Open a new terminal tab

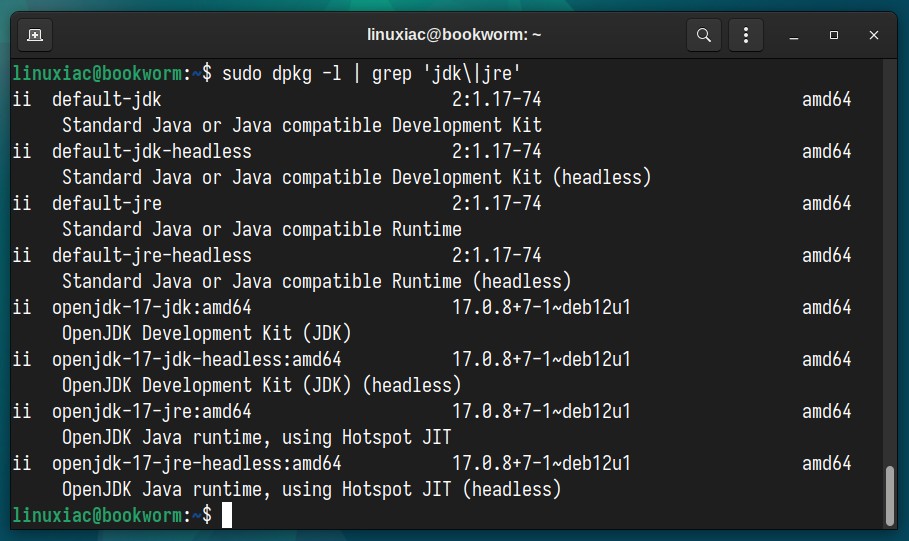coord(35,35)
